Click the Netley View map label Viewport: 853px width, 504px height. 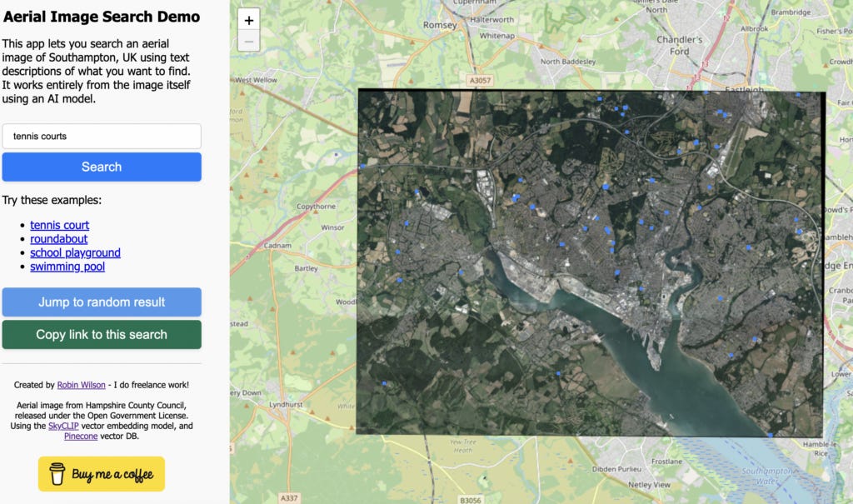coord(649,484)
